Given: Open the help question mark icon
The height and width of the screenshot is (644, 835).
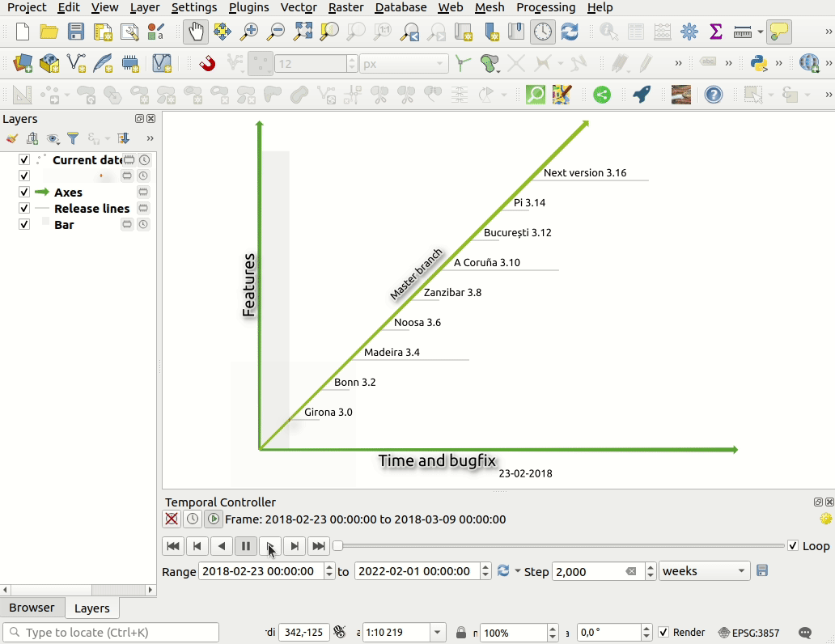Looking at the screenshot, I should coord(714,95).
